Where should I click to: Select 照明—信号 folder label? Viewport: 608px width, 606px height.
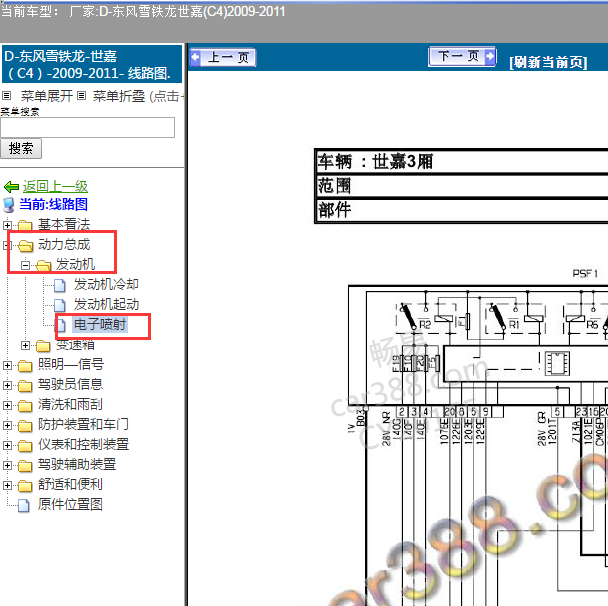(x=71, y=364)
